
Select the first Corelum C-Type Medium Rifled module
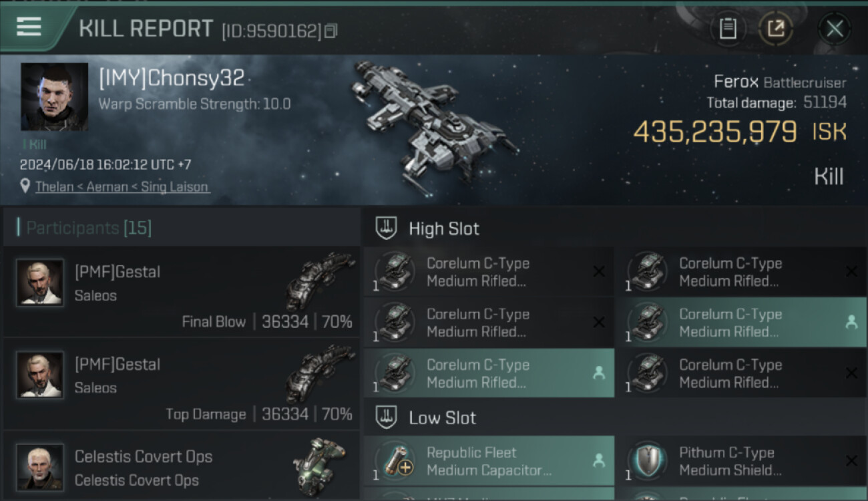pyautogui.click(x=487, y=272)
